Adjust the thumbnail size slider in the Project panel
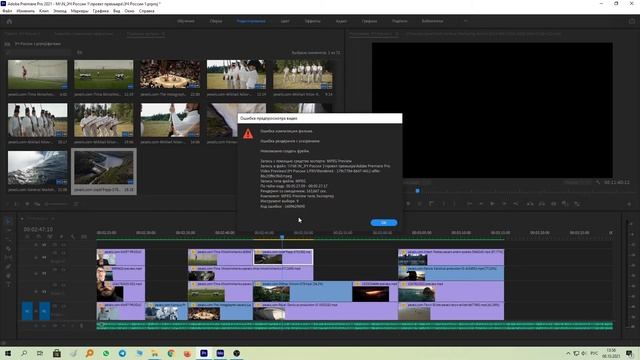This screenshot has height=360, width=640. 56,204
